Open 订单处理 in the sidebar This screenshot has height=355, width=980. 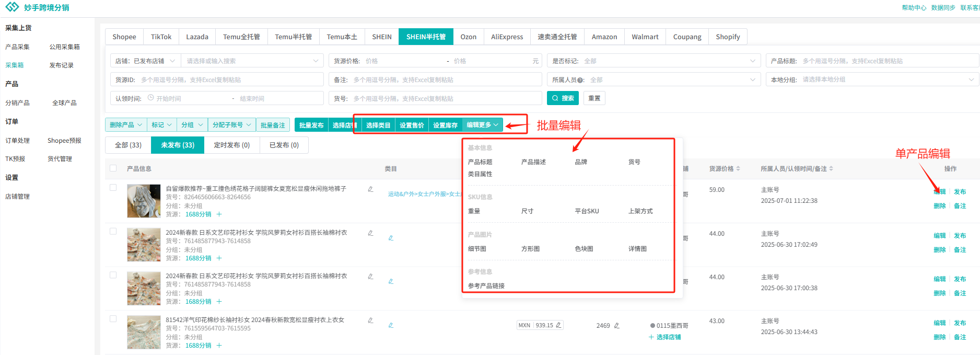click(x=18, y=141)
